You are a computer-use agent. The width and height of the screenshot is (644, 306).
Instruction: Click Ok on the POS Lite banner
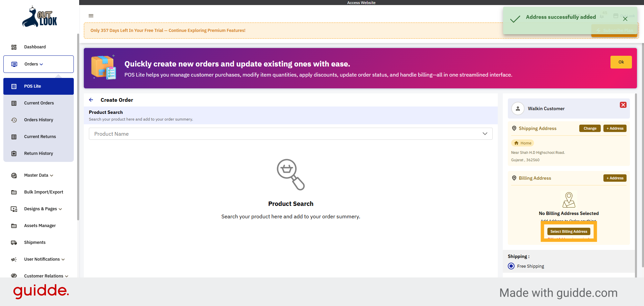click(621, 62)
